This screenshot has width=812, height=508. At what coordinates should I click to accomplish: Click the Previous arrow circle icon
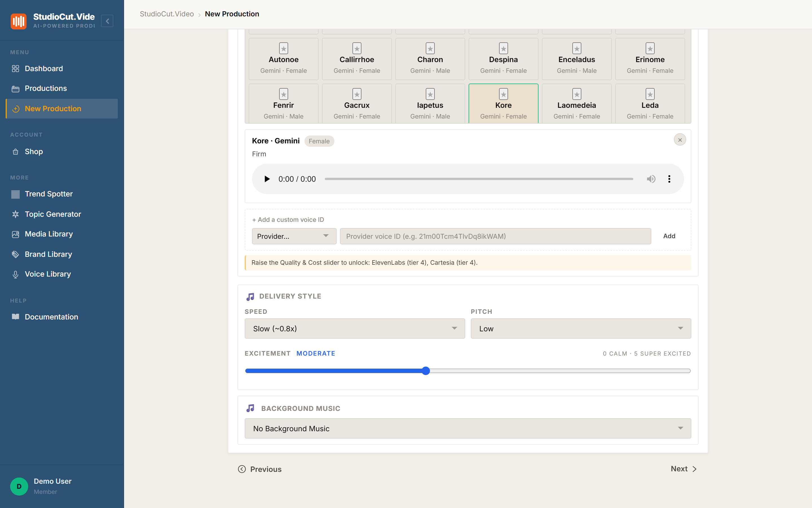pos(242,469)
